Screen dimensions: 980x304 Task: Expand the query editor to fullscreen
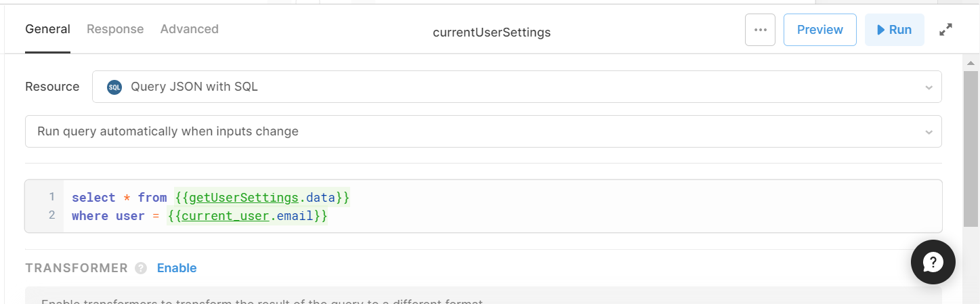tap(945, 30)
